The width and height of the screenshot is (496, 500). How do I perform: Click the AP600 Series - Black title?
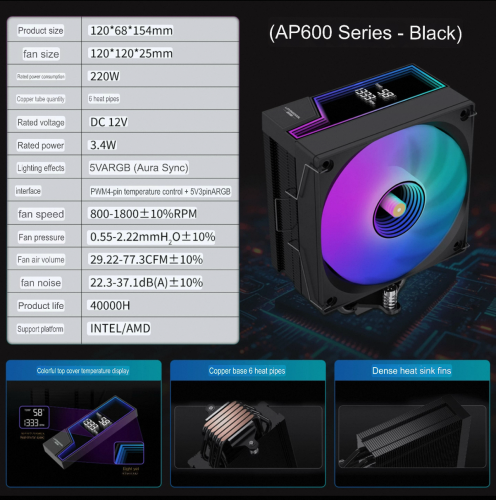click(x=365, y=33)
